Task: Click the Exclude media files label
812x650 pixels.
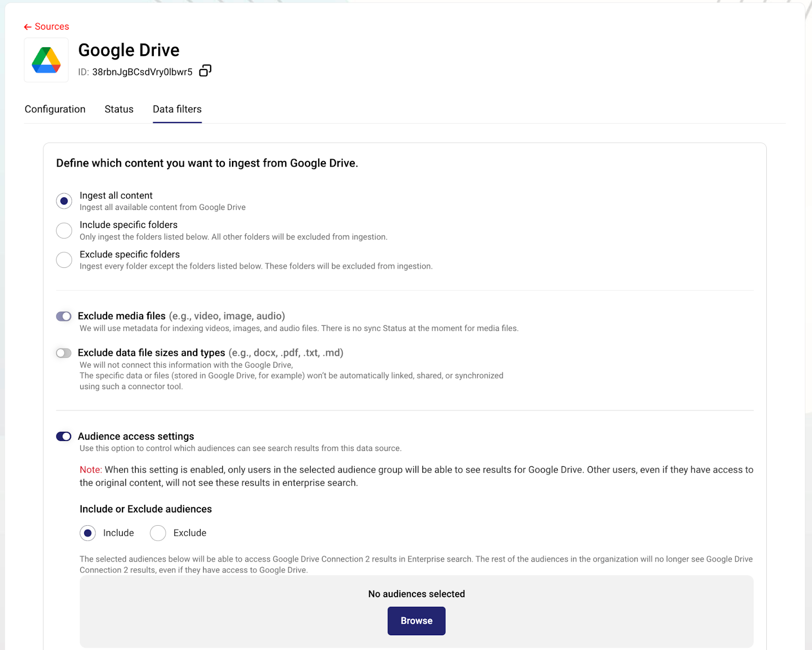Action: pos(122,316)
